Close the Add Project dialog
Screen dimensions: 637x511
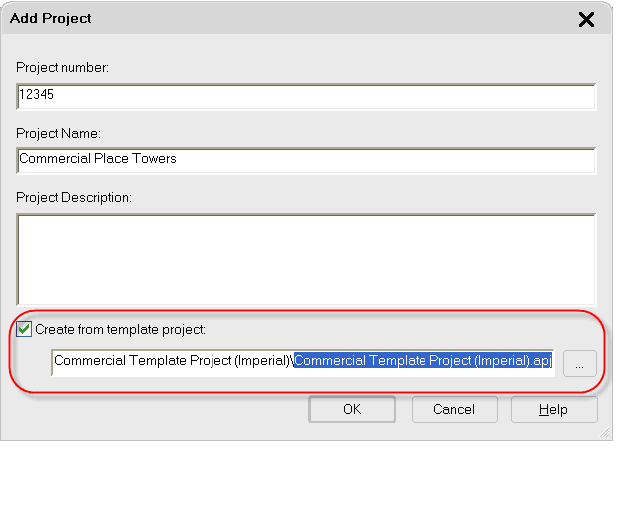pos(586,19)
